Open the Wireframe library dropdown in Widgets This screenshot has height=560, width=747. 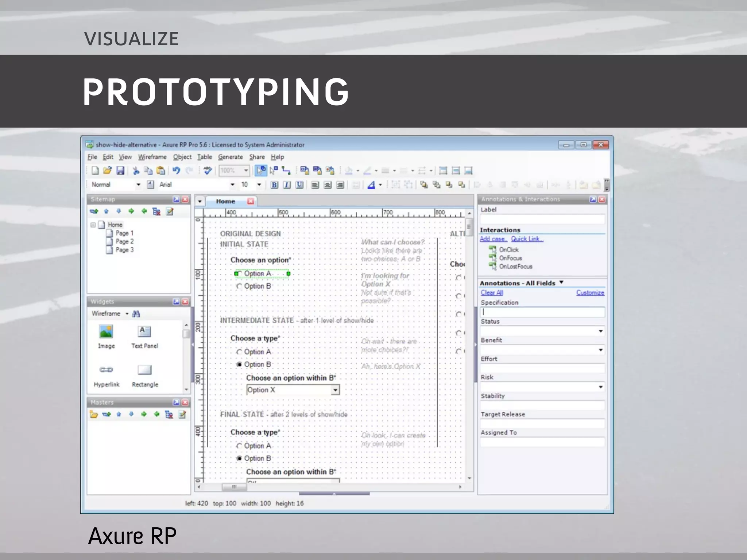pos(127,314)
